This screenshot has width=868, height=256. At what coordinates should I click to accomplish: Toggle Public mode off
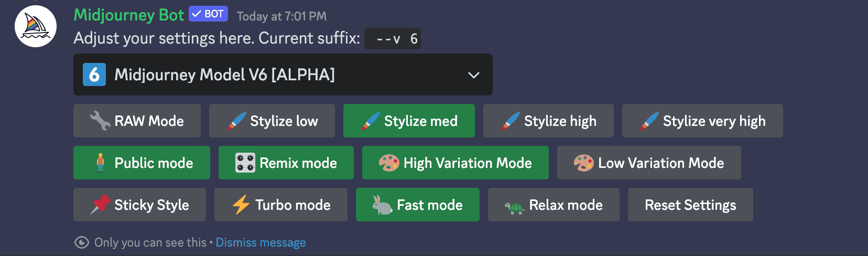(x=142, y=163)
